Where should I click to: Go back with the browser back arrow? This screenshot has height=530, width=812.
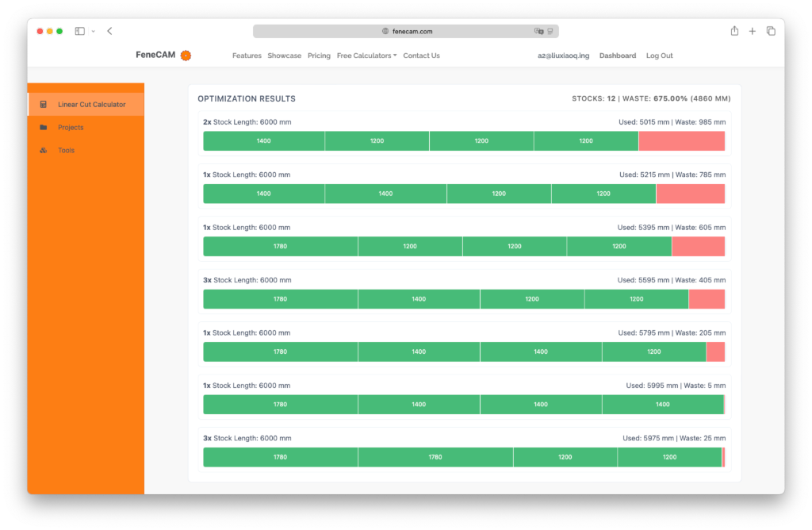[x=109, y=31]
